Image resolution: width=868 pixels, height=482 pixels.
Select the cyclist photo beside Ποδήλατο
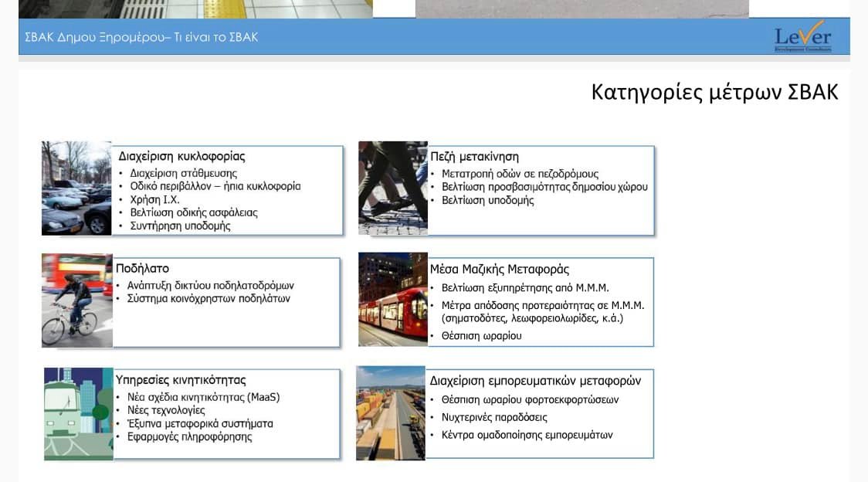click(x=77, y=300)
